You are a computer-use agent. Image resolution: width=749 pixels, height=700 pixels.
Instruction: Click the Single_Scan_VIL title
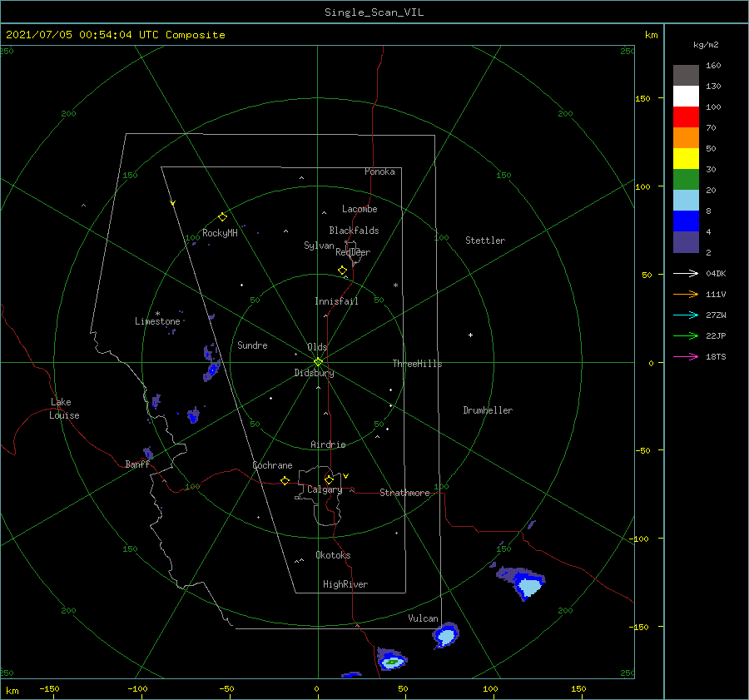tap(374, 12)
